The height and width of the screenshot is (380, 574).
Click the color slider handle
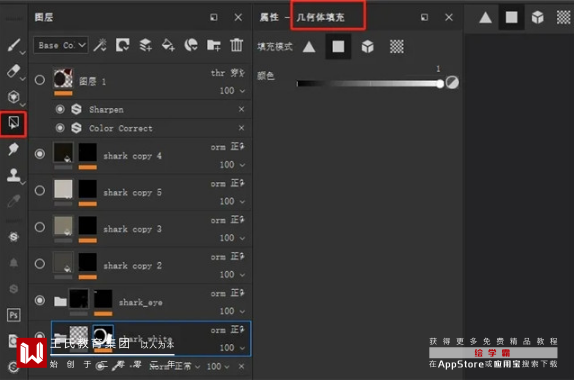[440, 84]
